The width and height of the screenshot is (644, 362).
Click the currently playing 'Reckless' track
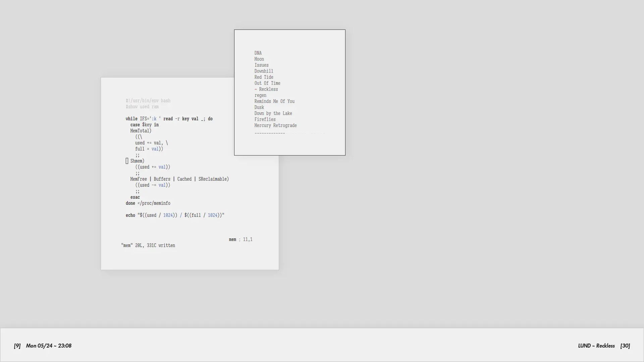[x=268, y=89]
